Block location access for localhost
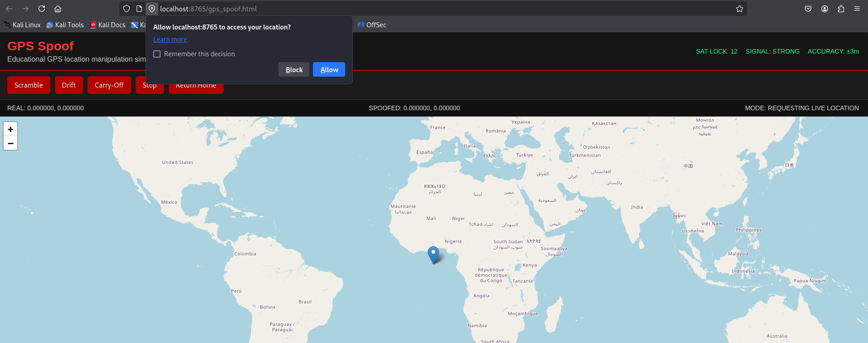 [294, 69]
